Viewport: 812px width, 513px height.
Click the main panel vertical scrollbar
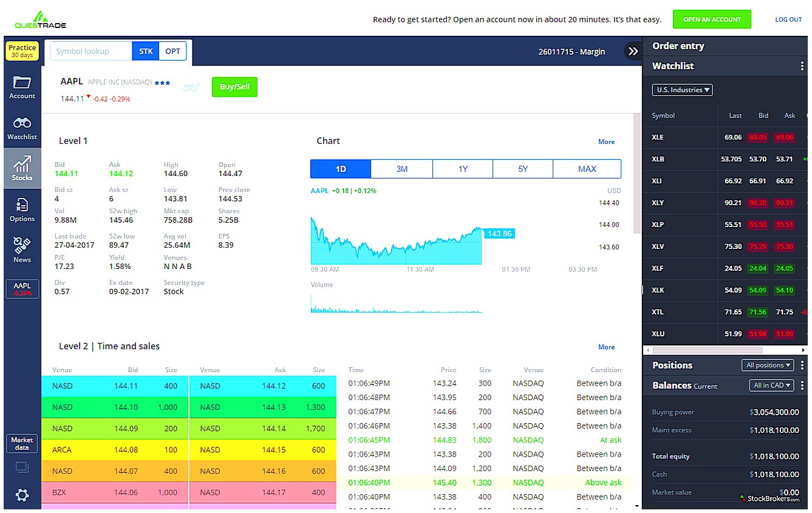pos(637,173)
